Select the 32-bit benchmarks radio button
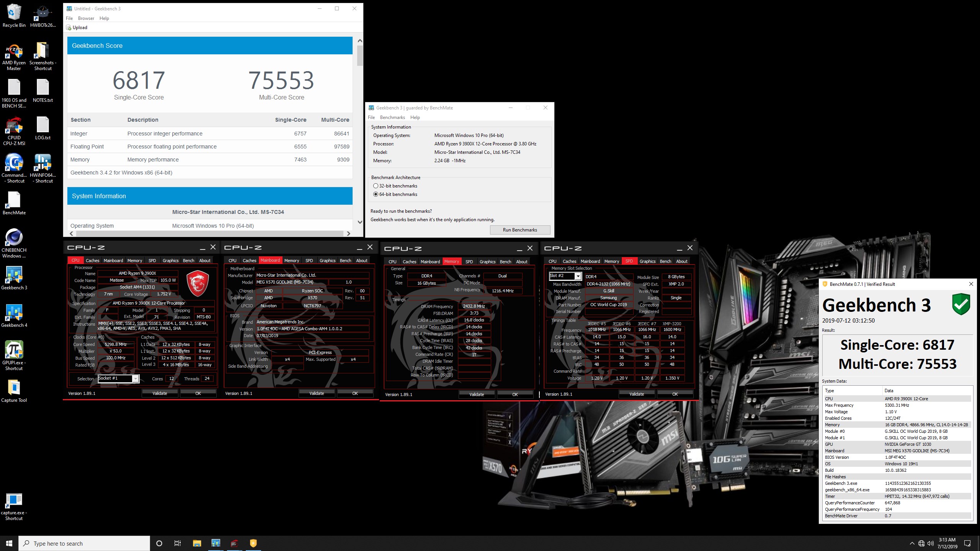The height and width of the screenshot is (551, 980). [x=376, y=186]
